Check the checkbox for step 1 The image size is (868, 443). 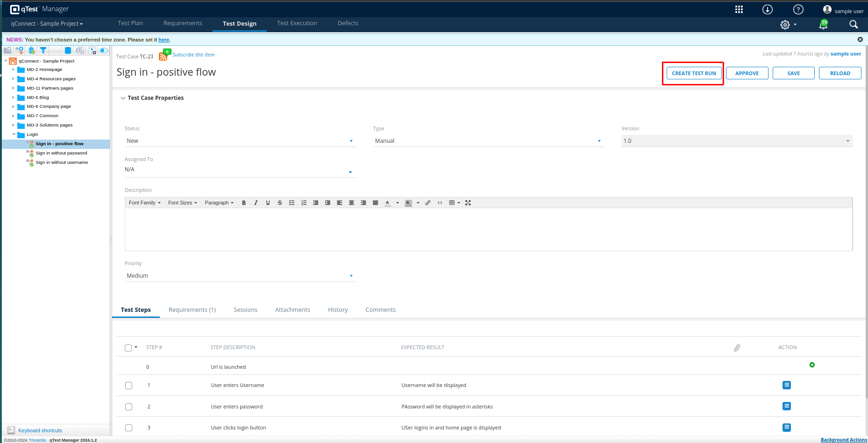pos(129,386)
